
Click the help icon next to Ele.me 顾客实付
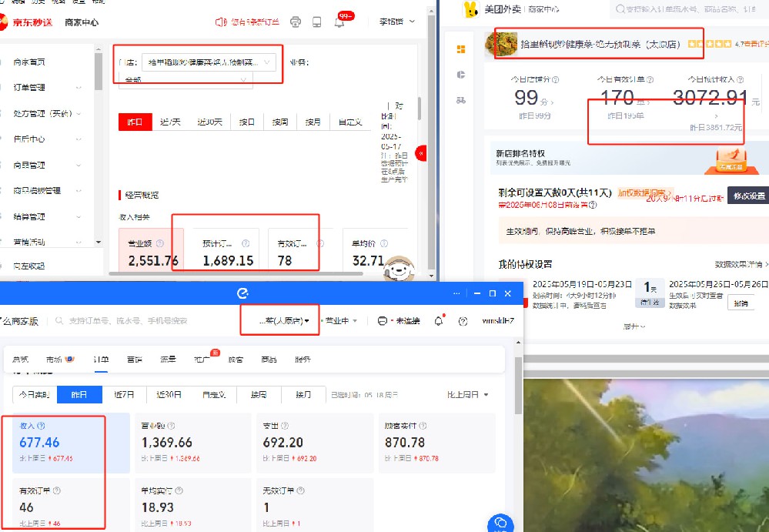[x=423, y=426]
